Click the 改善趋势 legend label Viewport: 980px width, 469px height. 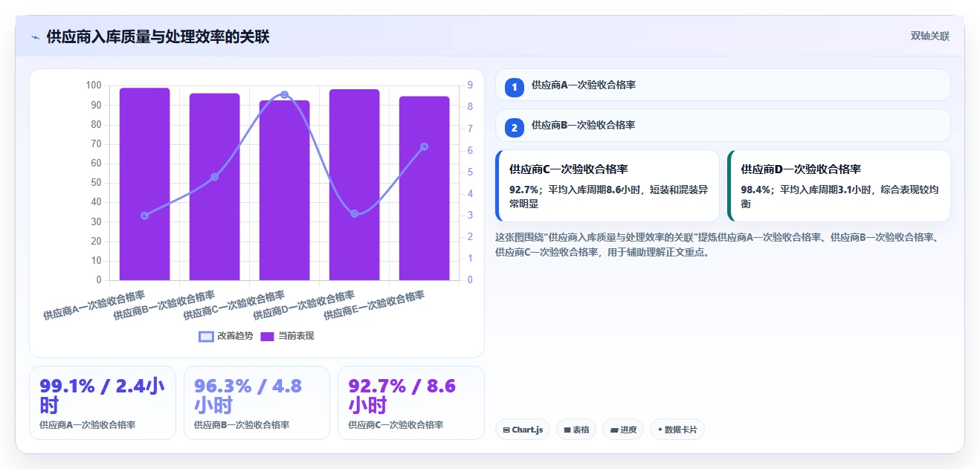point(235,336)
